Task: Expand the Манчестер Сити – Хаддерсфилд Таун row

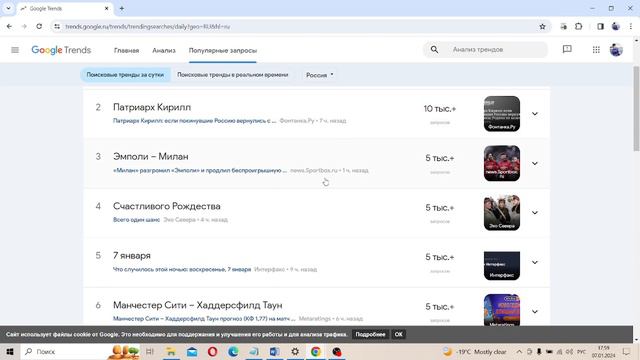Action: click(x=535, y=311)
